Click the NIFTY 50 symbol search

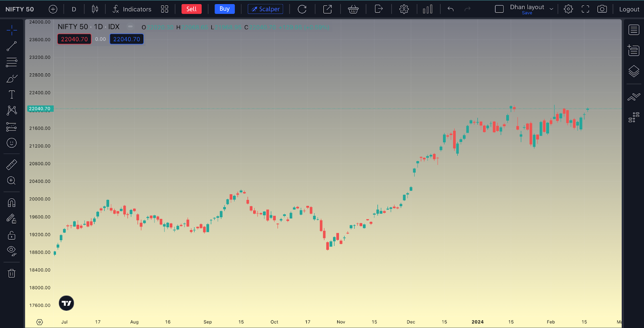pyautogui.click(x=20, y=9)
